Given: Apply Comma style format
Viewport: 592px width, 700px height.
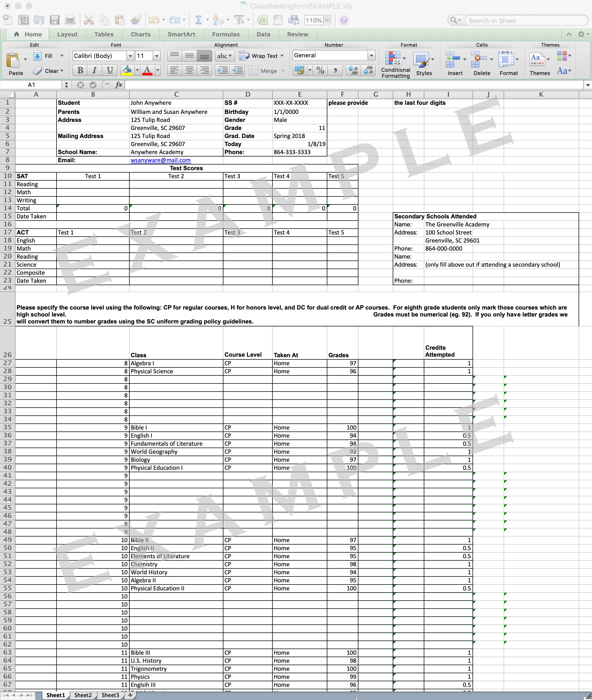Looking at the screenshot, I should click(335, 70).
